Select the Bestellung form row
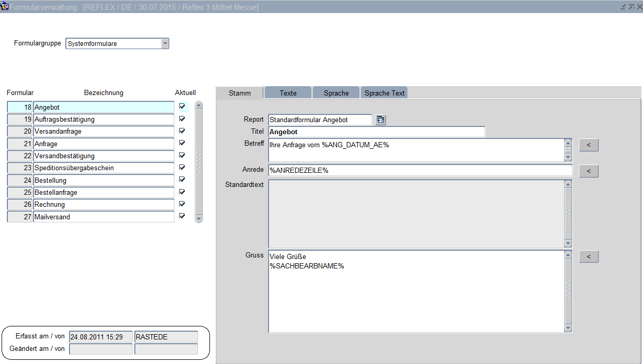The width and height of the screenshot is (643, 364). [103, 180]
